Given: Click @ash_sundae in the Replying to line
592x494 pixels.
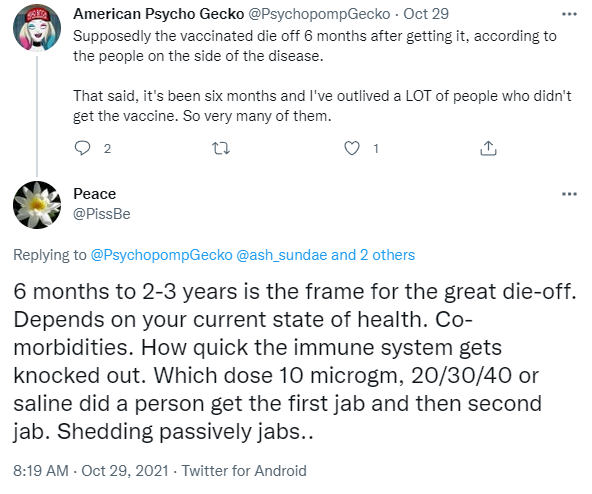Looking at the screenshot, I should 281,255.
